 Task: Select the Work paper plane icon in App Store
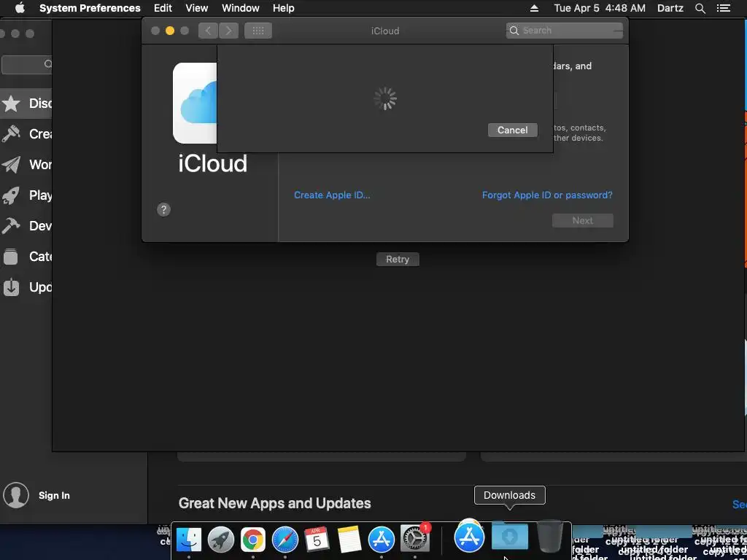(x=11, y=165)
